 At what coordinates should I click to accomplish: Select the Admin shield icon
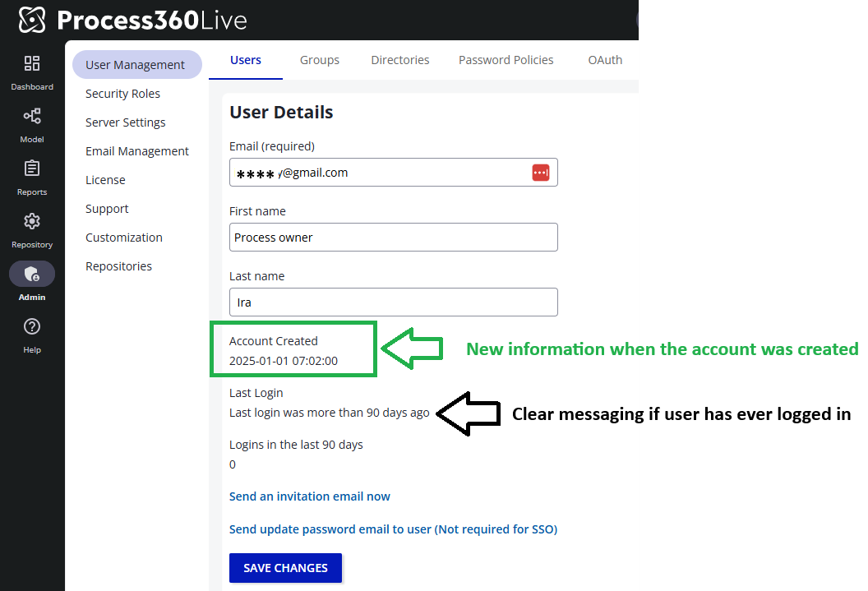click(x=32, y=274)
